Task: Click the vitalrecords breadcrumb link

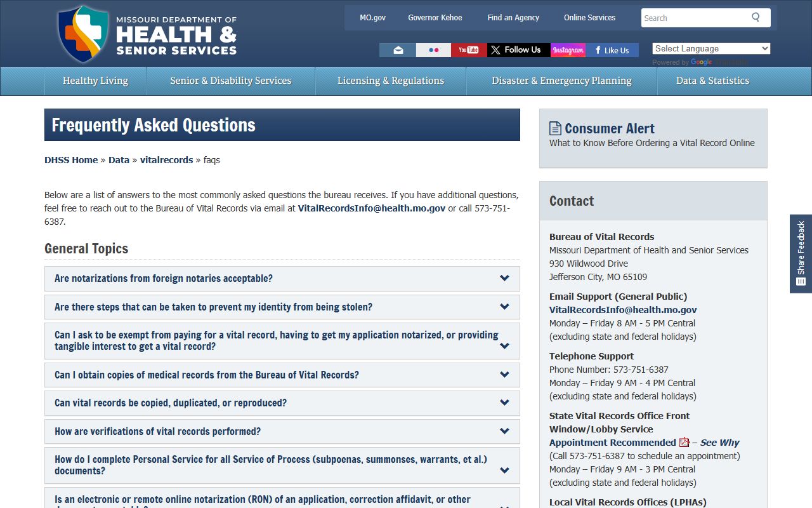Action: (x=166, y=160)
